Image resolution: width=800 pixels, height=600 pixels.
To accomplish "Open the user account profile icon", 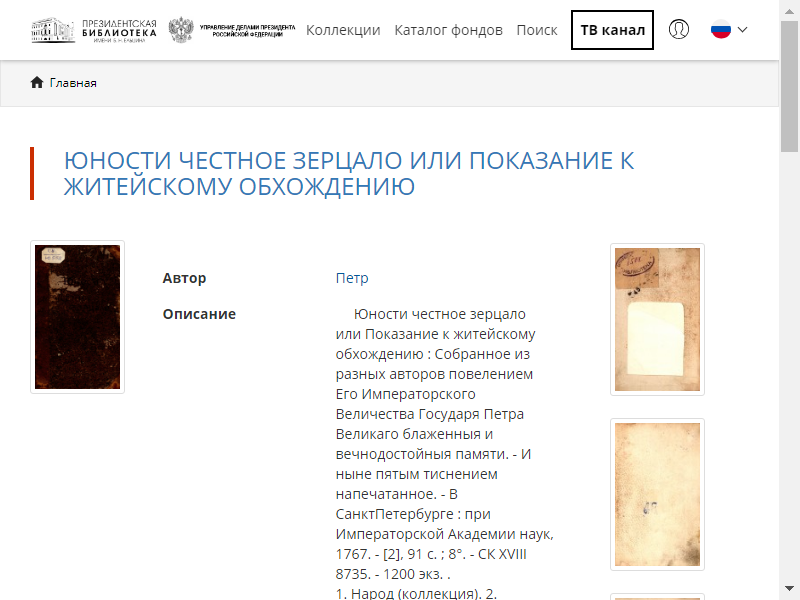I will tap(679, 30).
